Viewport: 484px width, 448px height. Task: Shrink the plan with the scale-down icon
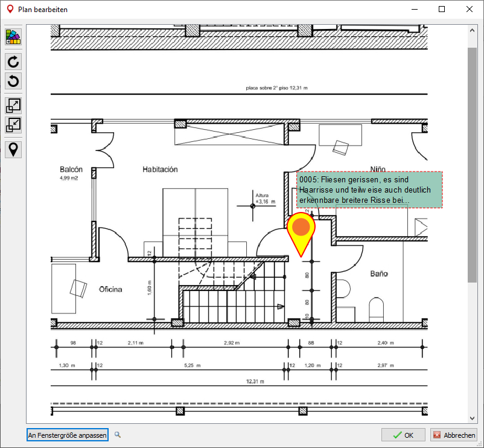[x=13, y=125]
